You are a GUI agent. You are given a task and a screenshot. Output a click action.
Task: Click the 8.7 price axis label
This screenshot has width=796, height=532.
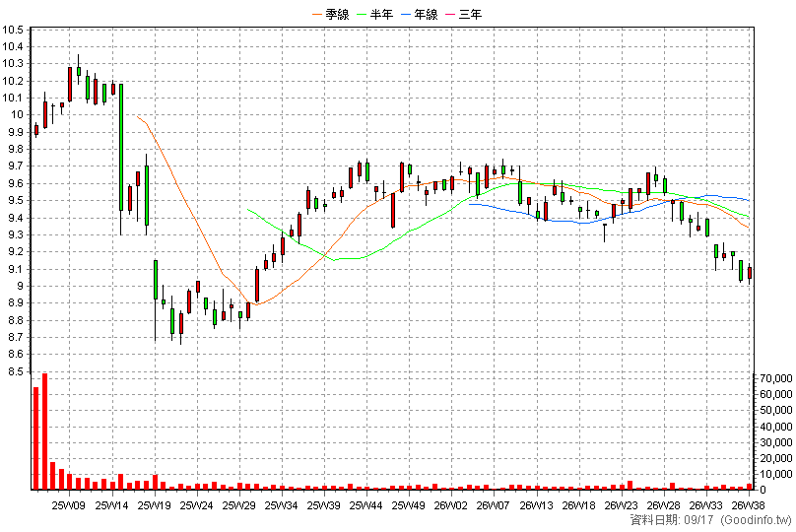point(16,338)
